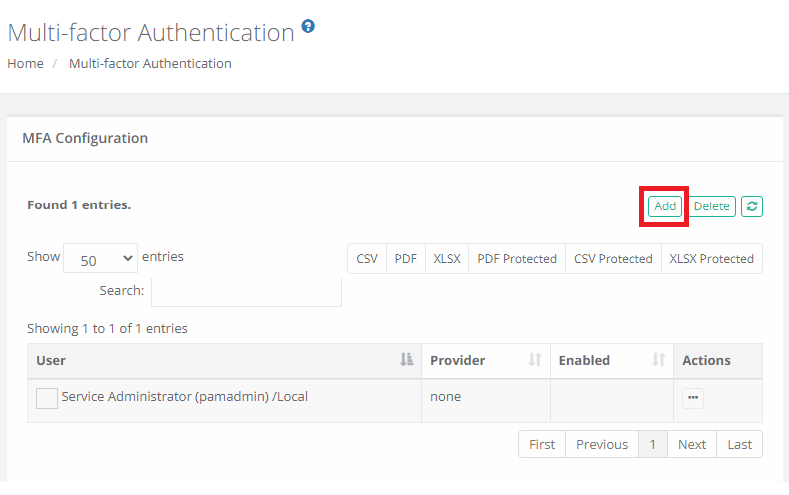
Task: Go to the Next pagination page
Action: (x=692, y=444)
